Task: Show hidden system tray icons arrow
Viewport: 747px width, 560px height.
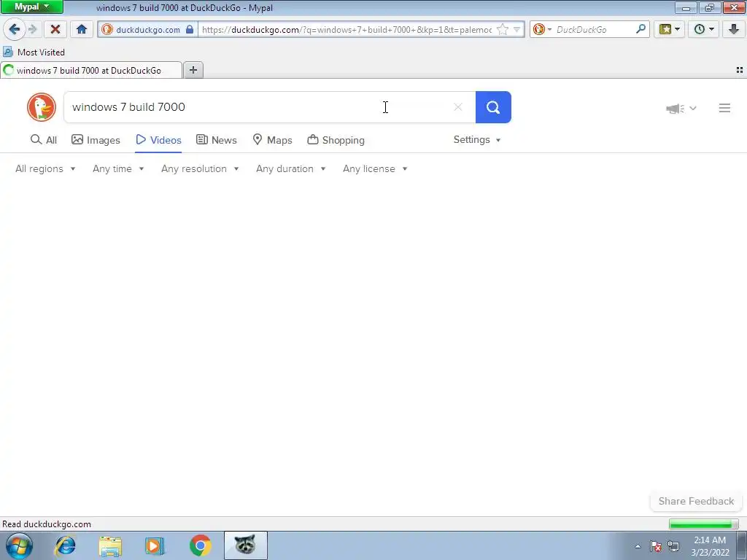Action: click(638, 546)
